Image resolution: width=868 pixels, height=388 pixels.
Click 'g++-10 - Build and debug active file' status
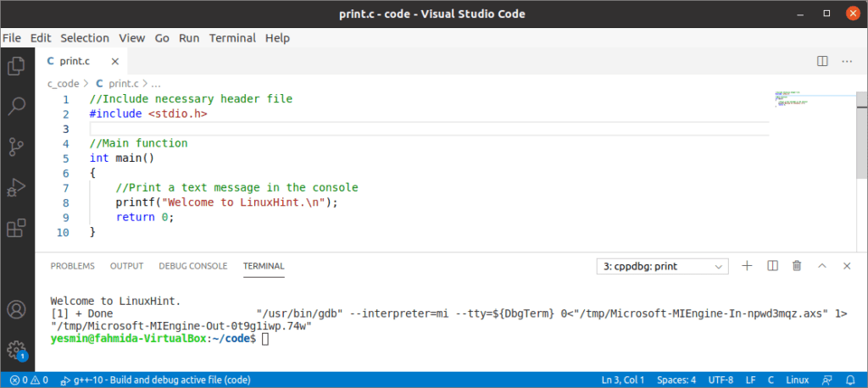(x=156, y=380)
